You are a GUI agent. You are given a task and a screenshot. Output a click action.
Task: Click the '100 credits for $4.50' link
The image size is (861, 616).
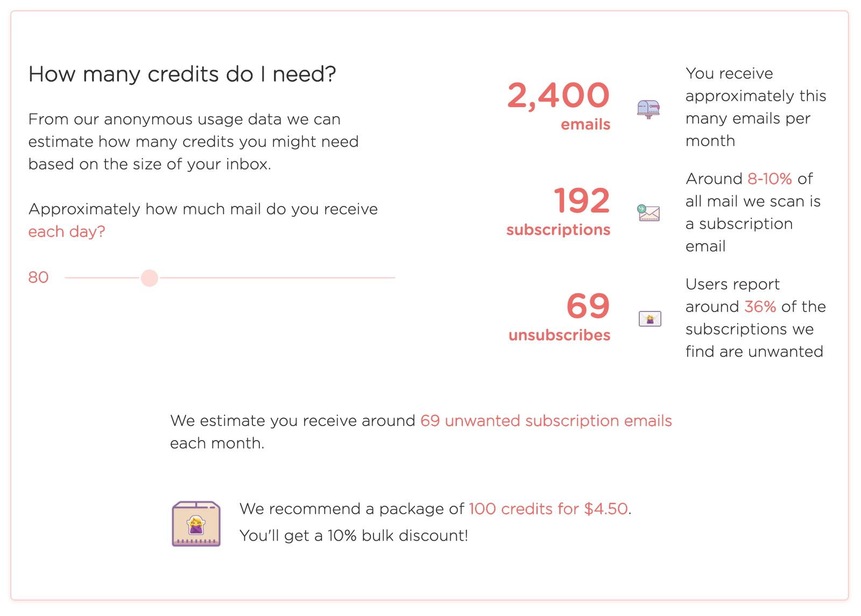click(548, 509)
